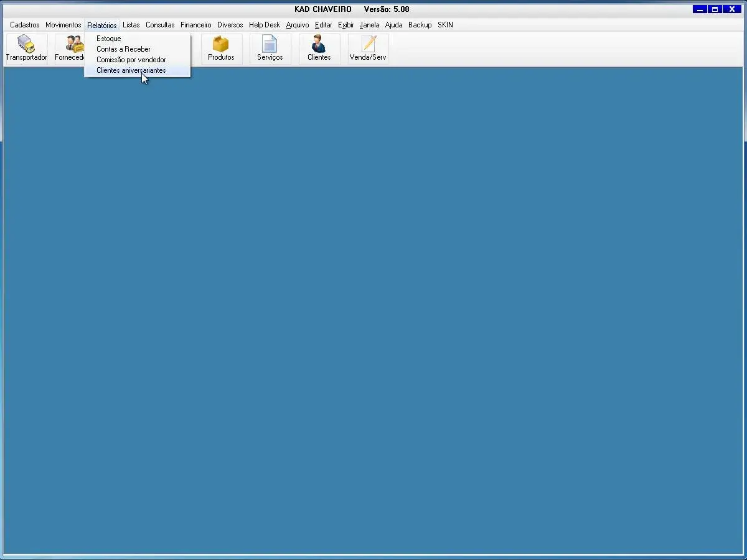Expand the Movimentos menu

[x=63, y=25]
